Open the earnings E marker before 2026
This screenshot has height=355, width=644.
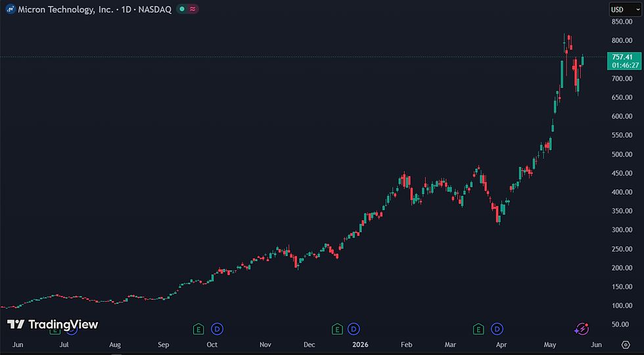pyautogui.click(x=336, y=329)
